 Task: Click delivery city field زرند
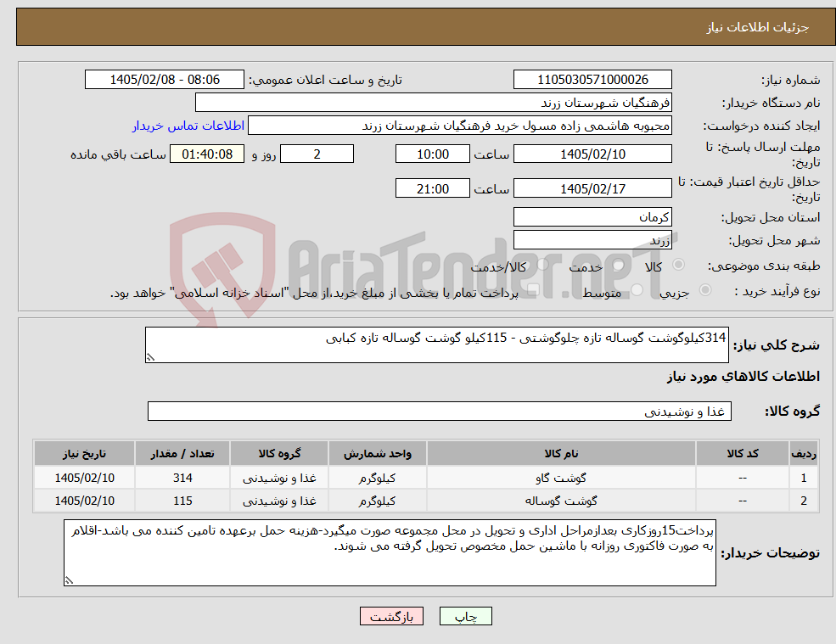point(592,240)
